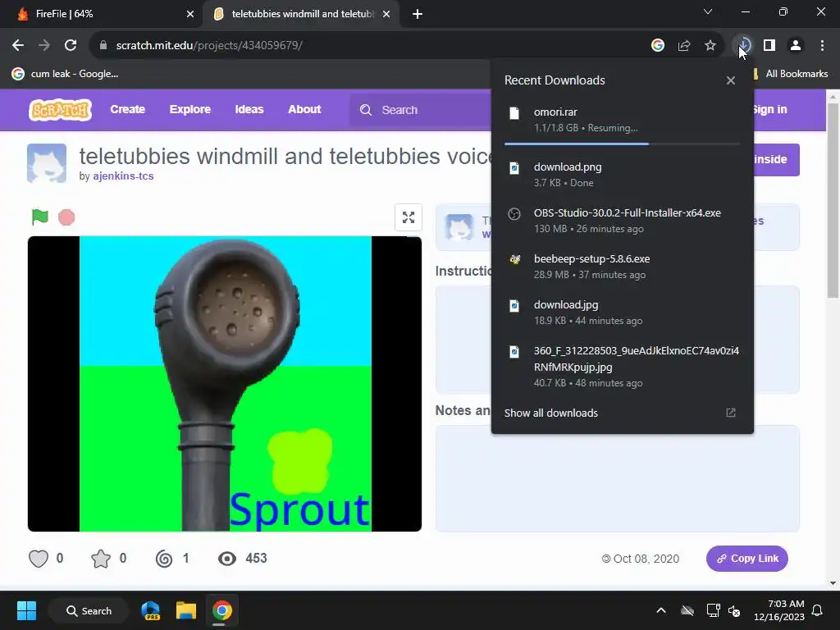This screenshot has height=630, width=840.
Task: Click the muted volume tray icon
Action: [x=734, y=610]
